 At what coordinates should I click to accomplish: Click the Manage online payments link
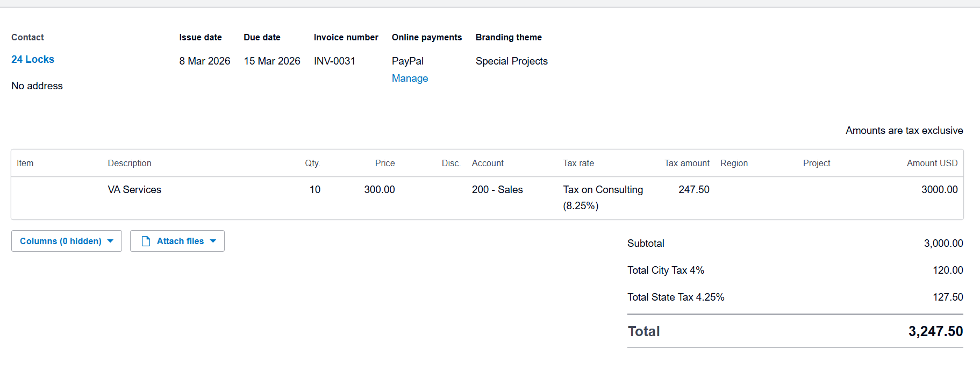pos(410,79)
